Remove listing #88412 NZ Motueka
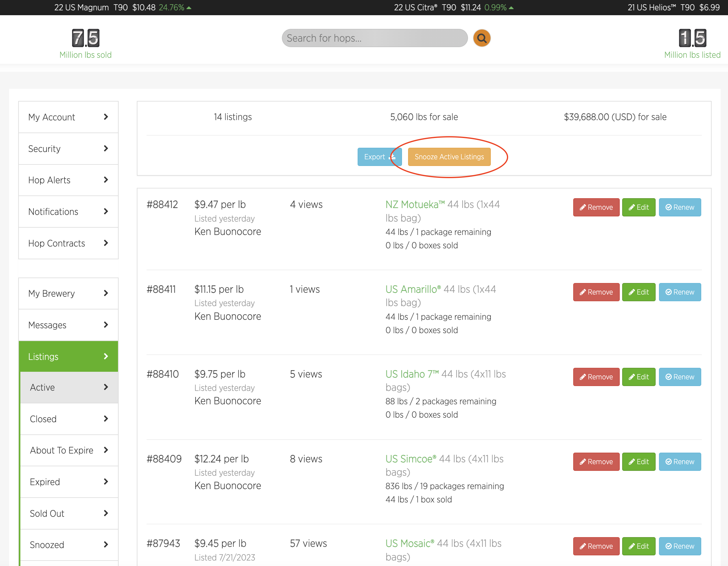 [x=596, y=207]
